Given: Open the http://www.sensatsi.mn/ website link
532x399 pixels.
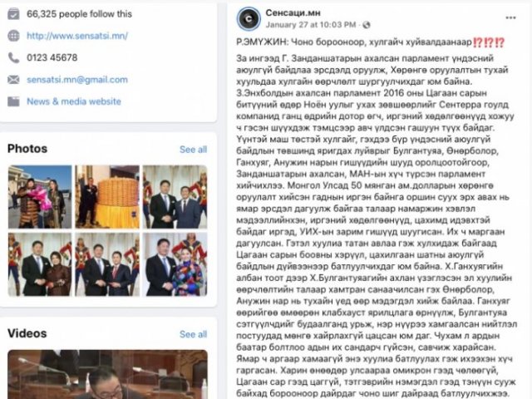Looking at the screenshot, I should pyautogui.click(x=77, y=36).
